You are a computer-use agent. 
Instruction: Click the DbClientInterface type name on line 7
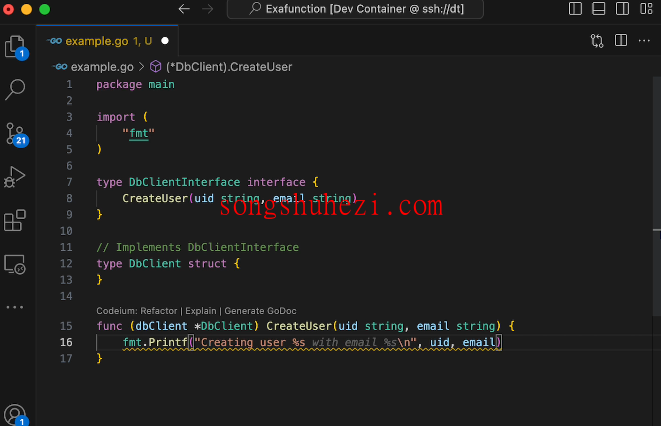pos(184,182)
